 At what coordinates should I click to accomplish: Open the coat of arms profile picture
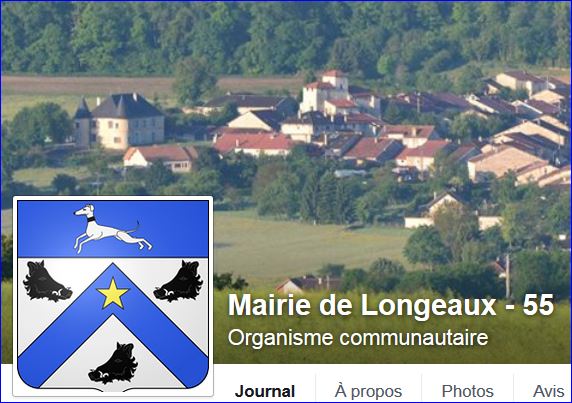pos(113,296)
